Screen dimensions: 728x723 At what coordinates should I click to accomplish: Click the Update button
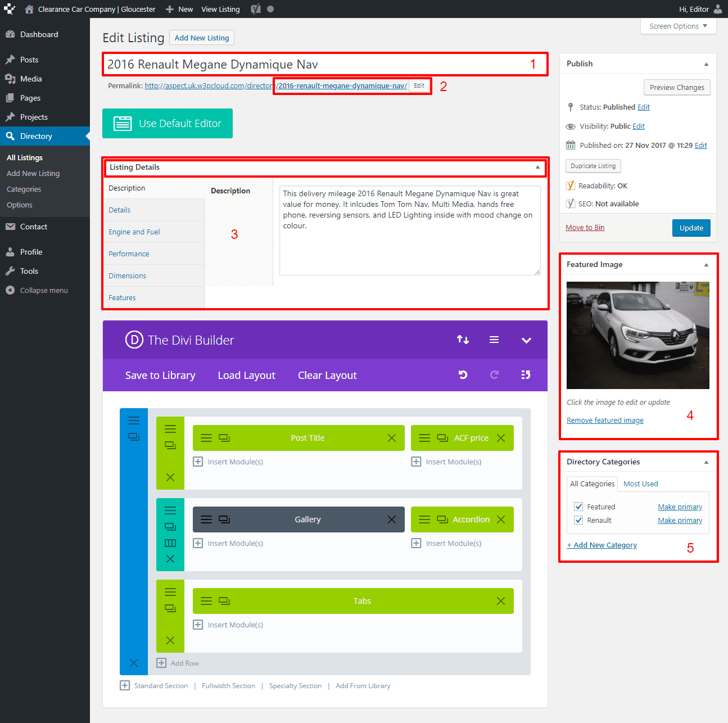691,228
